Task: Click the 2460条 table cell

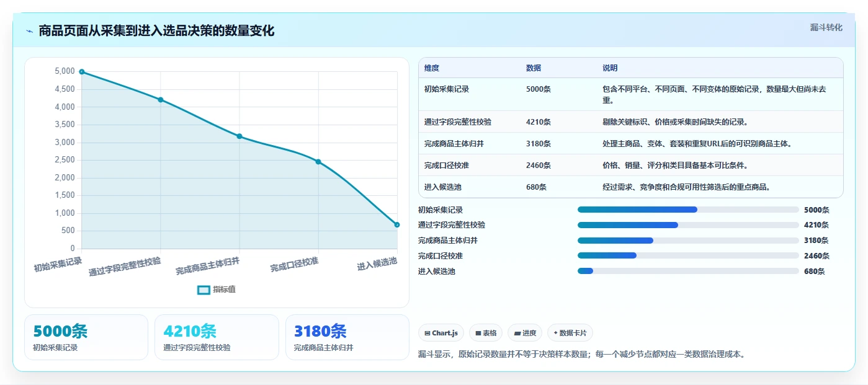Action: (539, 166)
